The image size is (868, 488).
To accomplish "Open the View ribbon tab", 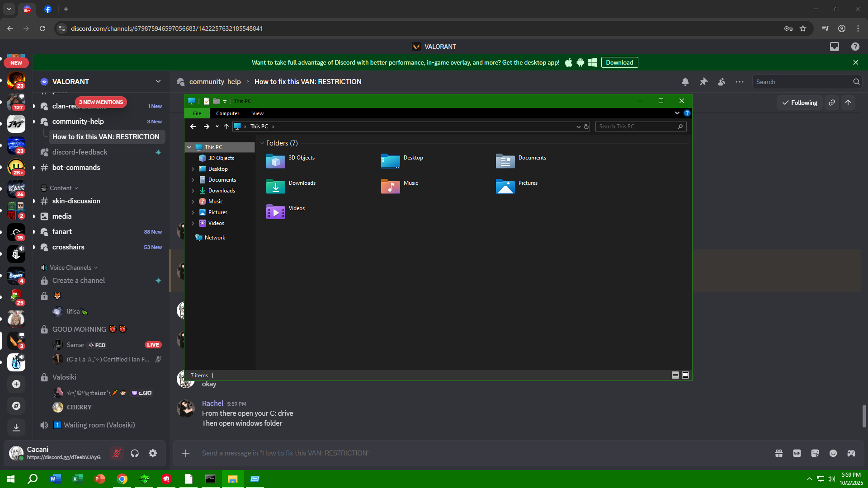I will [258, 113].
